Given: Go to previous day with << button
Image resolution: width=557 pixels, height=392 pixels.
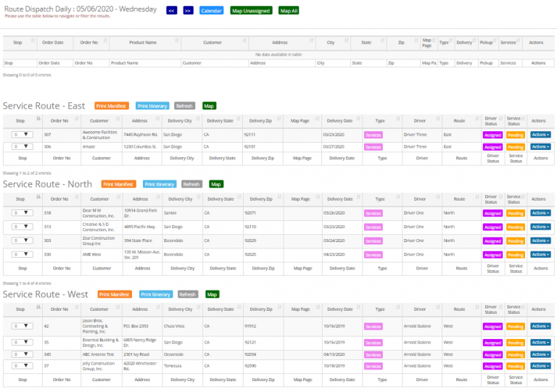Looking at the screenshot, I should click(171, 11).
